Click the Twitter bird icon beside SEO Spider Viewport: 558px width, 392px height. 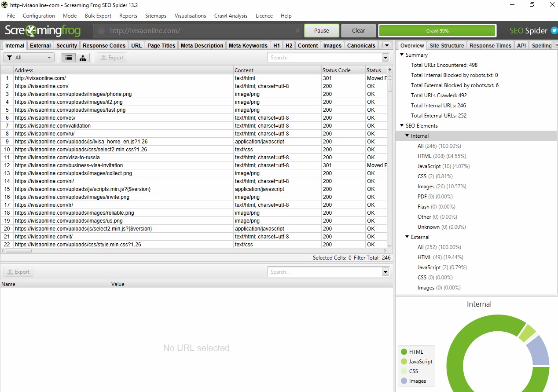[554, 30]
